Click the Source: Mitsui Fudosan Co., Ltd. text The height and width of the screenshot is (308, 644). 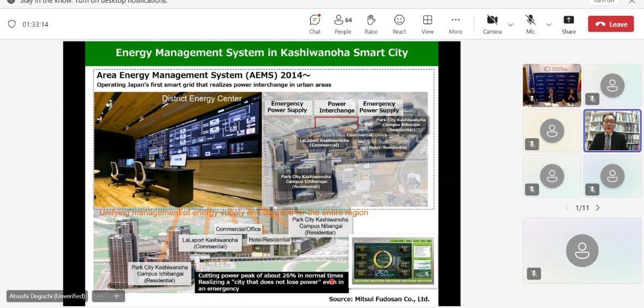379,299
